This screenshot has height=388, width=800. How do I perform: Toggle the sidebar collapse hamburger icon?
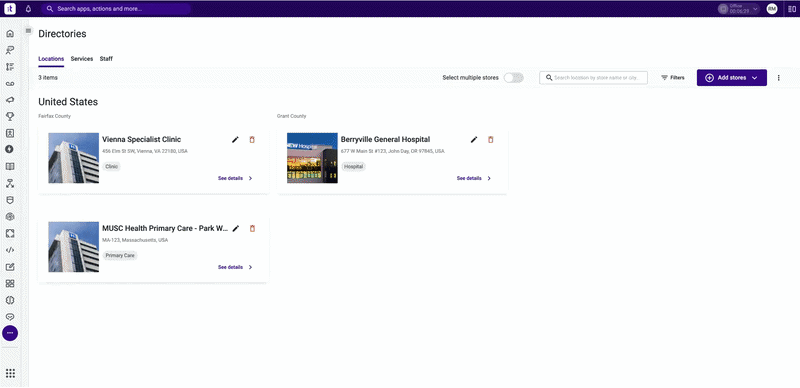click(28, 31)
